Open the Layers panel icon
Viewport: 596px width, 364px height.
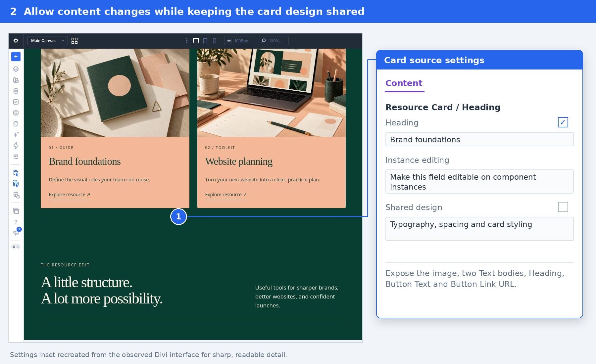16,69
